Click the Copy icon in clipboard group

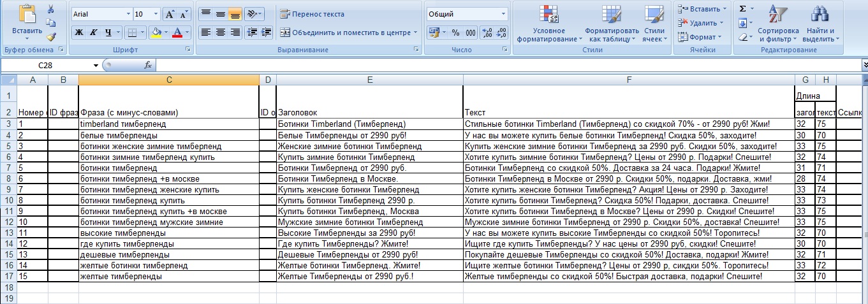pyautogui.click(x=51, y=23)
